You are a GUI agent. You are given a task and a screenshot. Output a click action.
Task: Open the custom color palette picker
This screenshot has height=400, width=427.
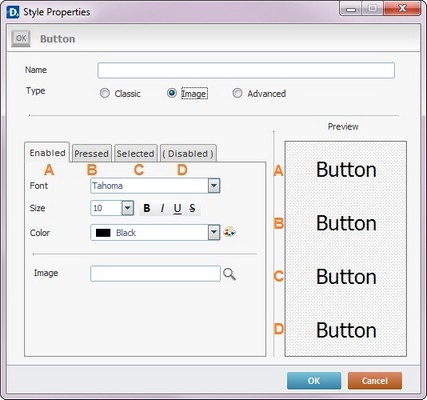coord(230,232)
